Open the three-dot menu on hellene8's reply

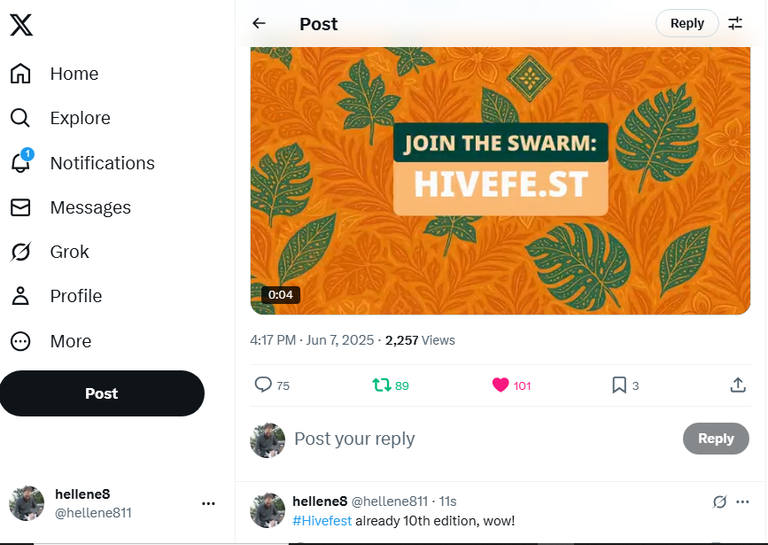pyautogui.click(x=743, y=501)
